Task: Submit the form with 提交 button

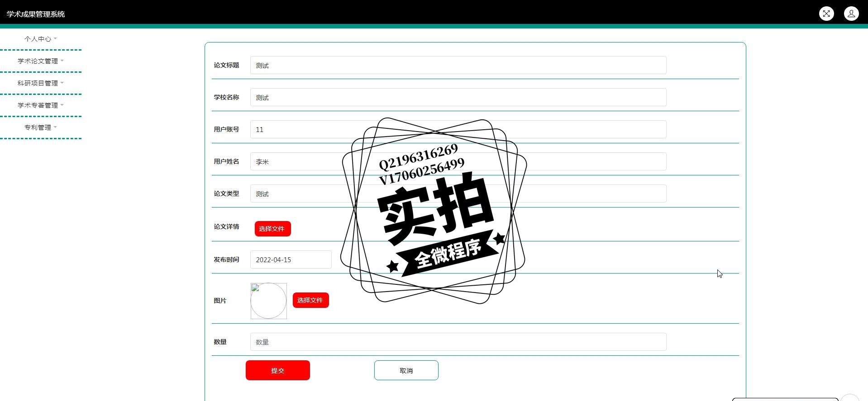Action: point(278,370)
